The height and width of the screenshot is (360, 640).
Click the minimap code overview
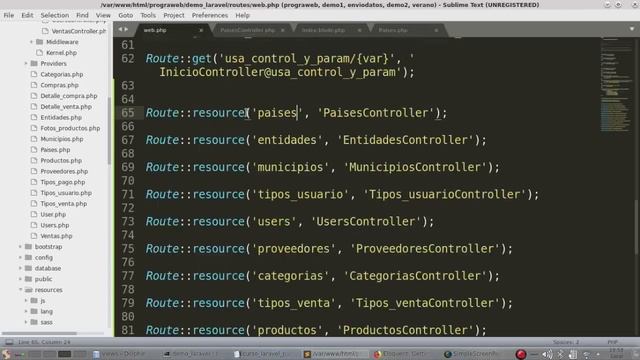[x=617, y=86]
